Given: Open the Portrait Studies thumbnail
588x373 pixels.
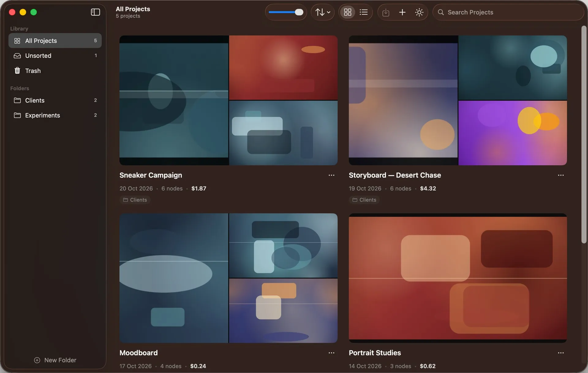Looking at the screenshot, I should tap(458, 278).
